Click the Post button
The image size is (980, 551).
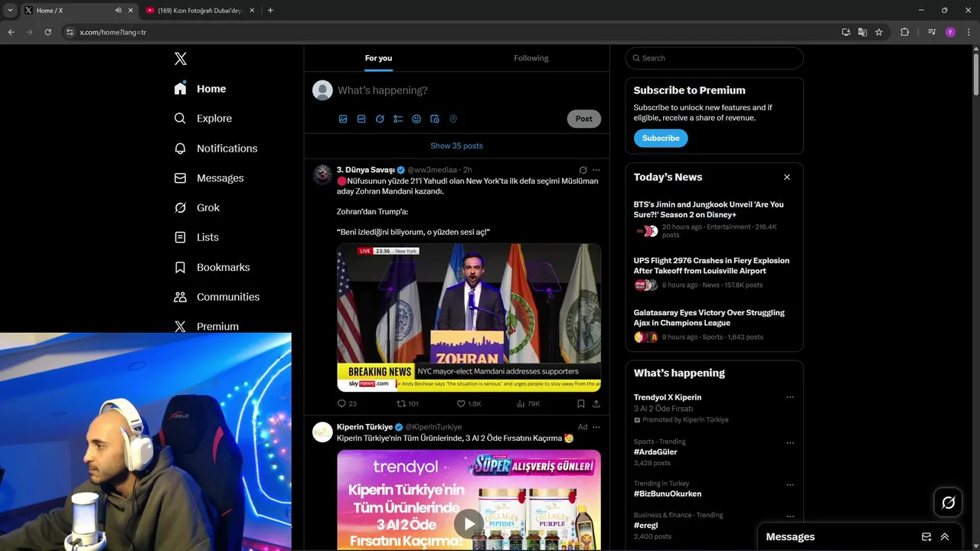point(584,119)
